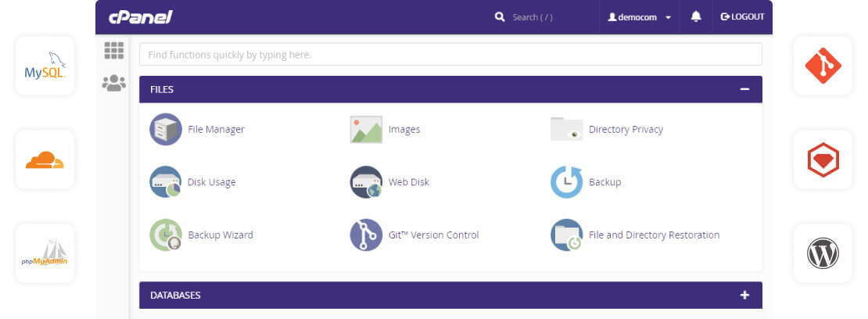Open the Directory Privacy folder icon
The image size is (868, 319).
[566, 130]
